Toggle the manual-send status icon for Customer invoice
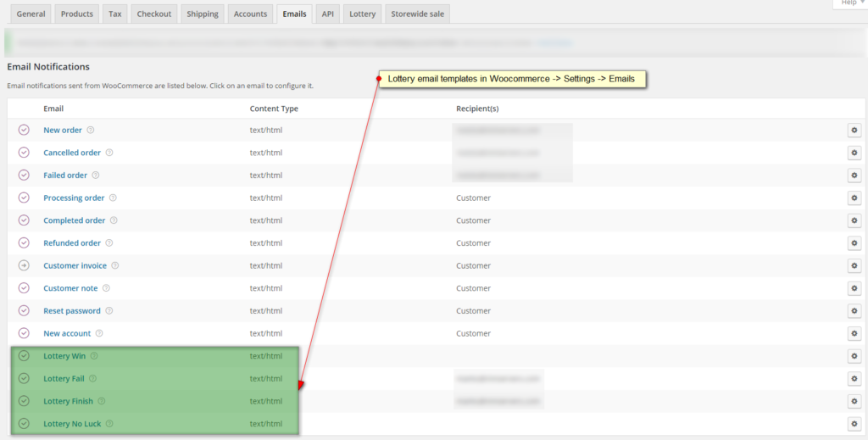Screen dimensions: 868x440 [x=24, y=265]
